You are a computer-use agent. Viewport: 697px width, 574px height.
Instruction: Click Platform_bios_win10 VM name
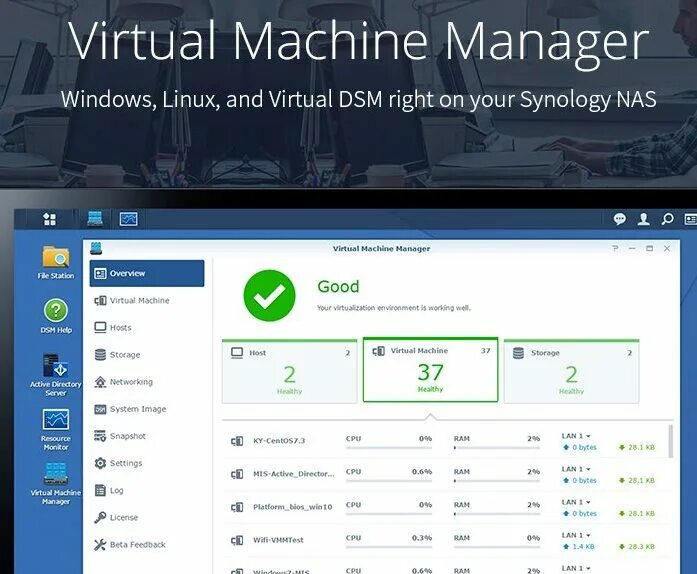(x=292, y=507)
